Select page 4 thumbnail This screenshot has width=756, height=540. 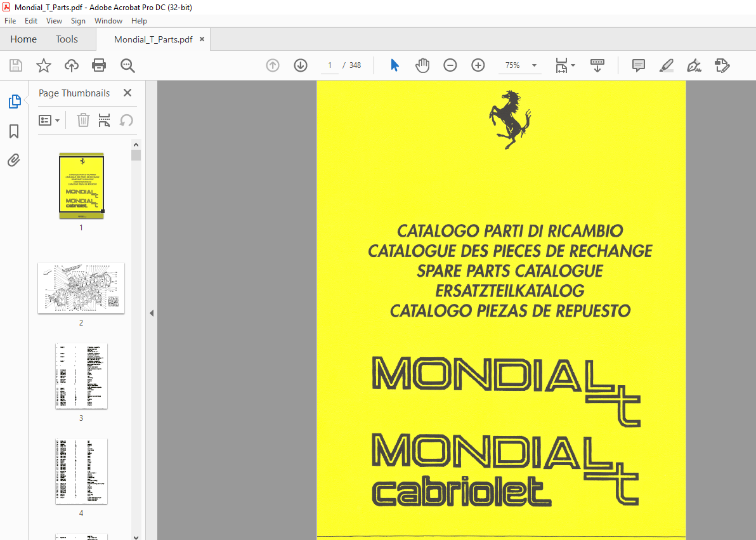[x=81, y=471]
